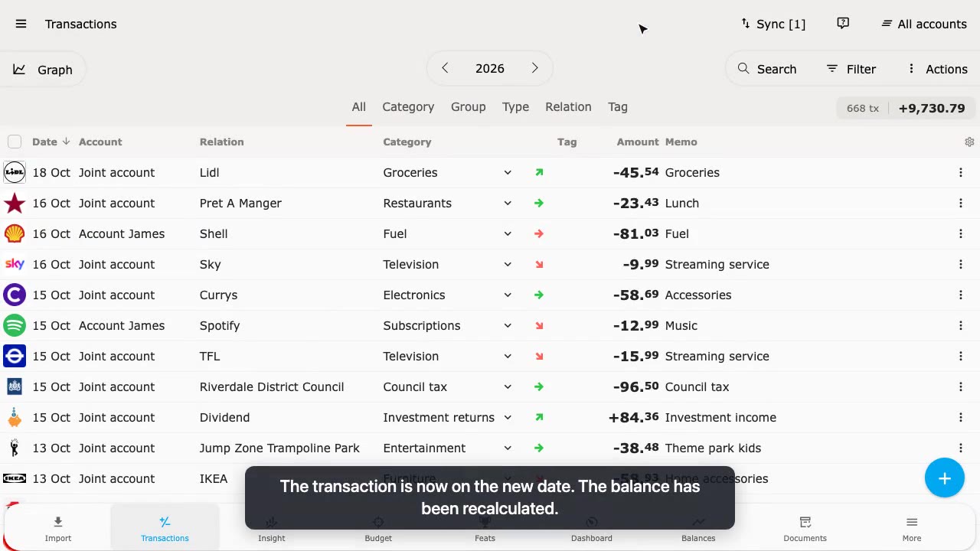Open the Filter button
Viewport: 980px width, 551px height.
tap(851, 69)
